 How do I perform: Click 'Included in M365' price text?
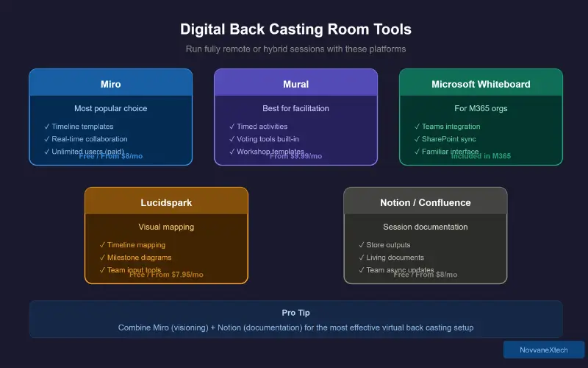click(x=481, y=156)
